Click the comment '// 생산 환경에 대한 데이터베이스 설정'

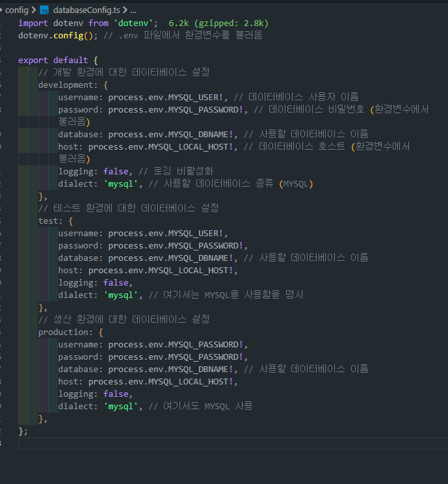(x=124, y=319)
